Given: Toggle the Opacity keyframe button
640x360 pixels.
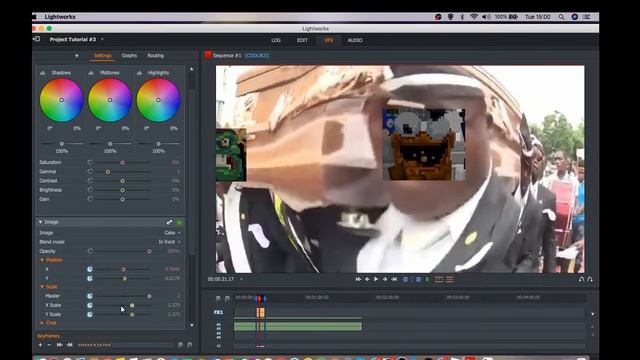Looking at the screenshot, I should point(90,251).
